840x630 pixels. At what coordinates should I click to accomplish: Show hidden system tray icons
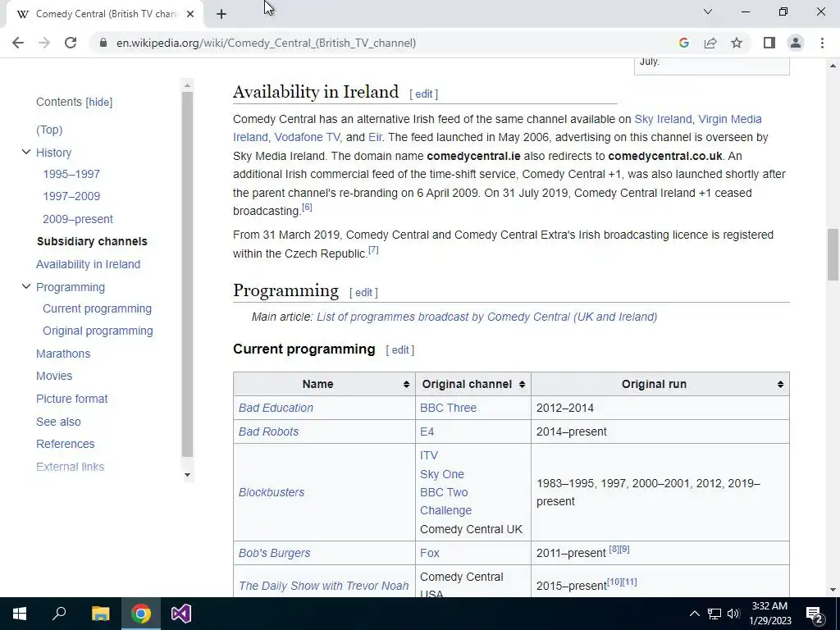coord(694,614)
